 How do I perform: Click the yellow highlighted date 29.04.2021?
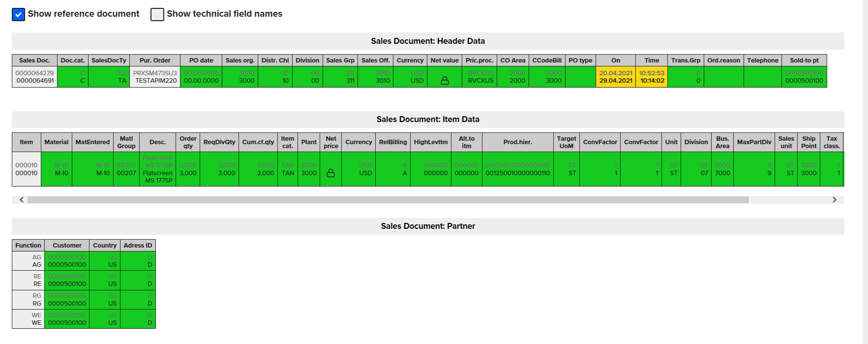616,81
